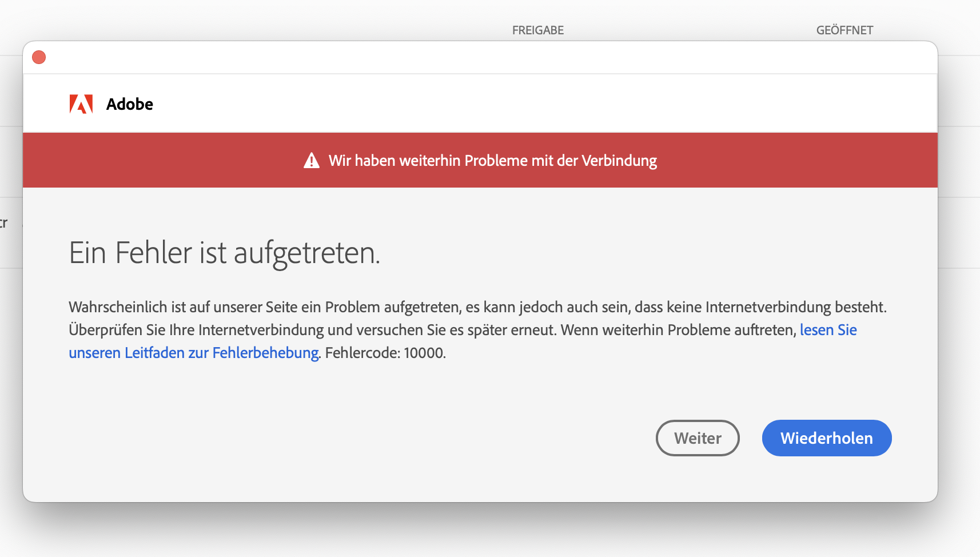Click the dialog's empty title bar
Viewport: 980px width, 557px height.
480,57
